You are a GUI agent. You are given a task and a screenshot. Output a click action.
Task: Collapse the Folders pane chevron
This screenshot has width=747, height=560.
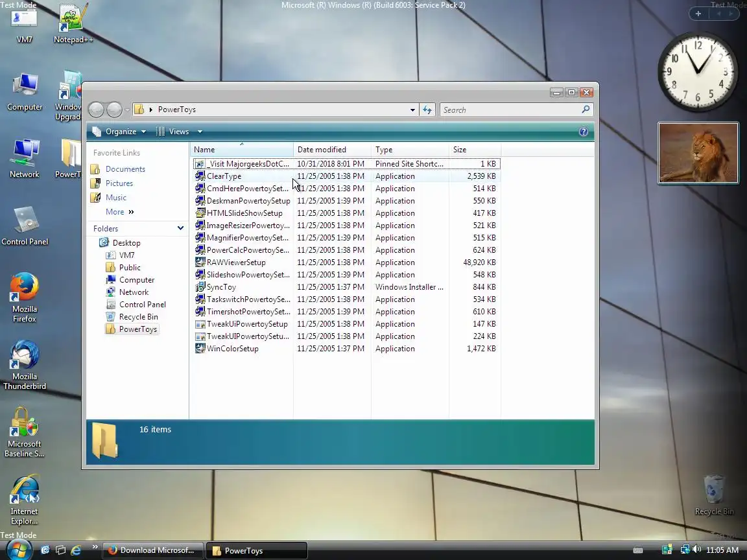(180, 228)
